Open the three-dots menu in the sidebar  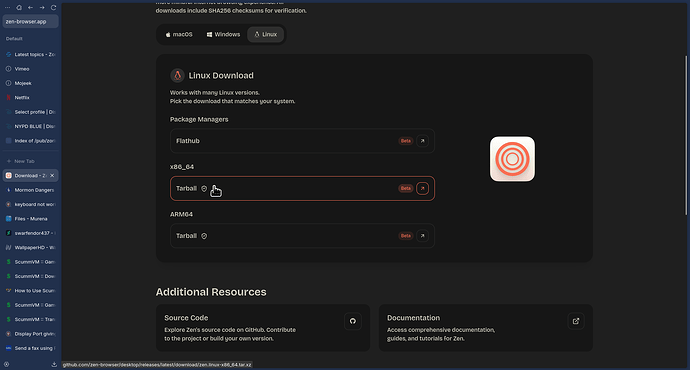7,7
